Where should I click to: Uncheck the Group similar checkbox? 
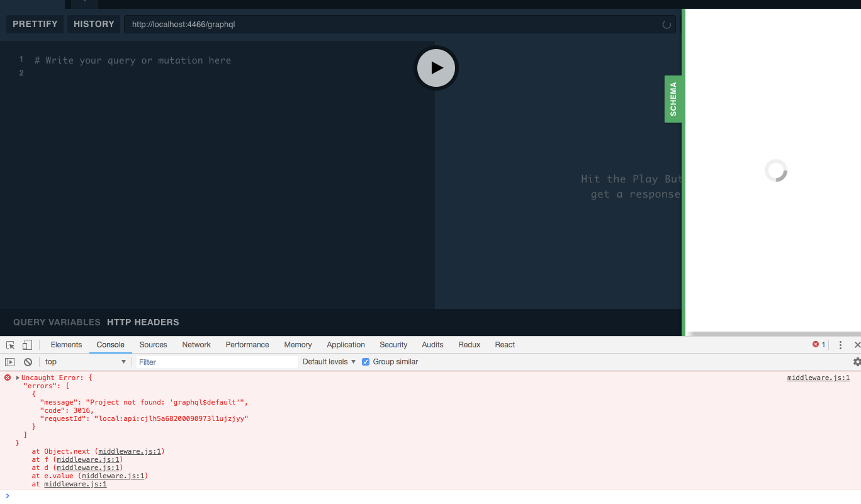pos(366,362)
